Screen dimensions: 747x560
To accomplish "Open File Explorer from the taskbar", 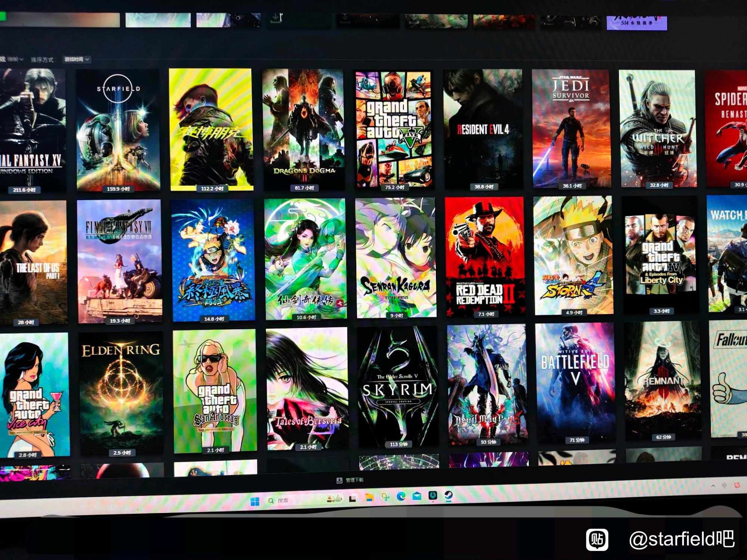I will [369, 497].
